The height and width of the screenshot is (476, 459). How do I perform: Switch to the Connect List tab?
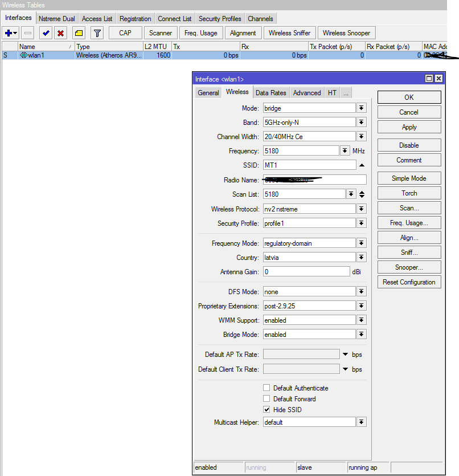click(175, 18)
